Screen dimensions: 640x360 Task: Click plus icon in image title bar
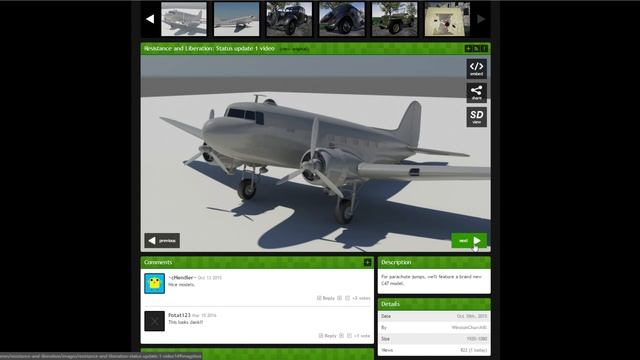pos(468,49)
